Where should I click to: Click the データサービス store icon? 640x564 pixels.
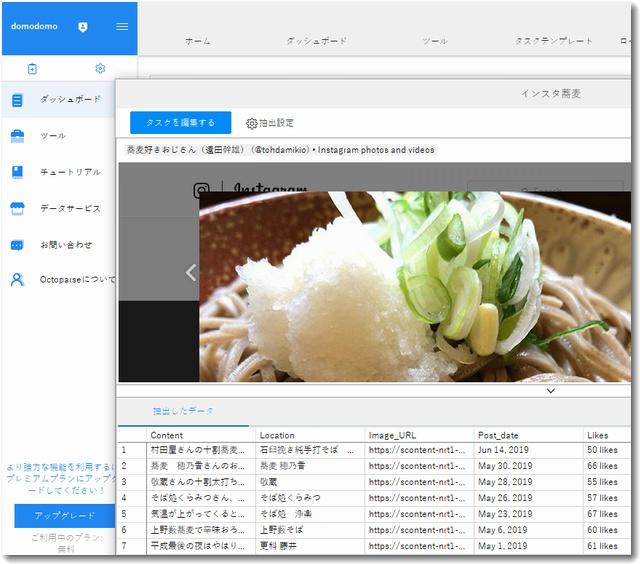(x=17, y=208)
